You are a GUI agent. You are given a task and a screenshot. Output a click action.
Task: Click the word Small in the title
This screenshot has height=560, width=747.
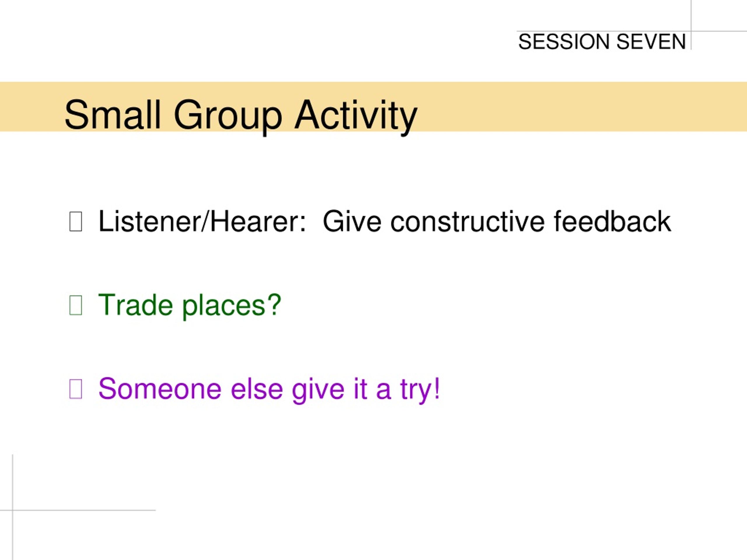112,114
